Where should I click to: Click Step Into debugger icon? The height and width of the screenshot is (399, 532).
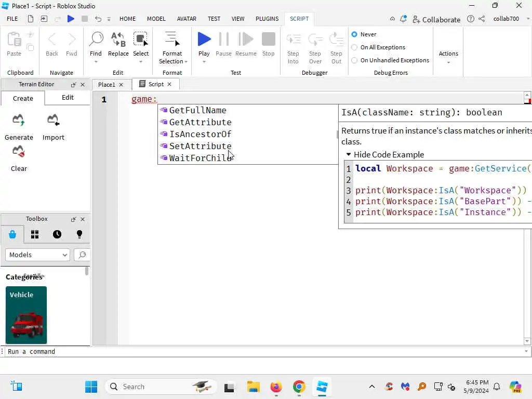[x=294, y=39]
